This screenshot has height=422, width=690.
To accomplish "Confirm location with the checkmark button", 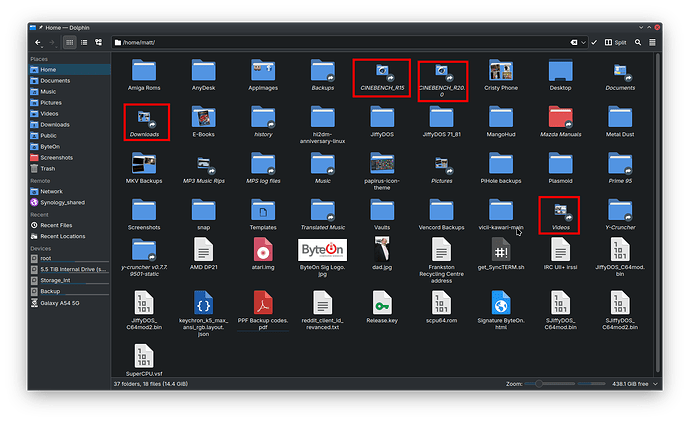I will click(594, 43).
